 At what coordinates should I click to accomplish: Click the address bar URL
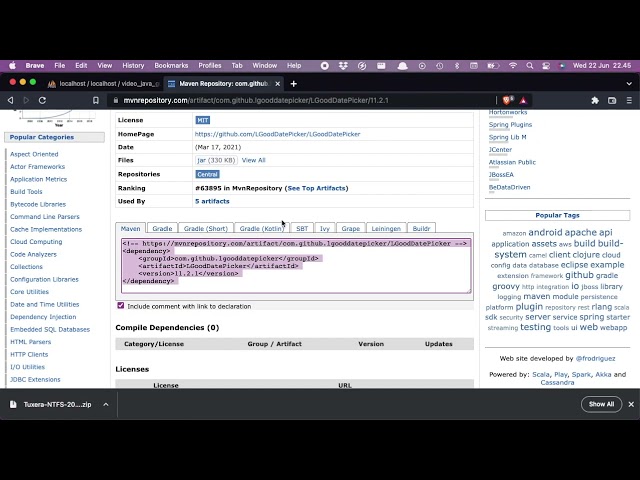256,100
